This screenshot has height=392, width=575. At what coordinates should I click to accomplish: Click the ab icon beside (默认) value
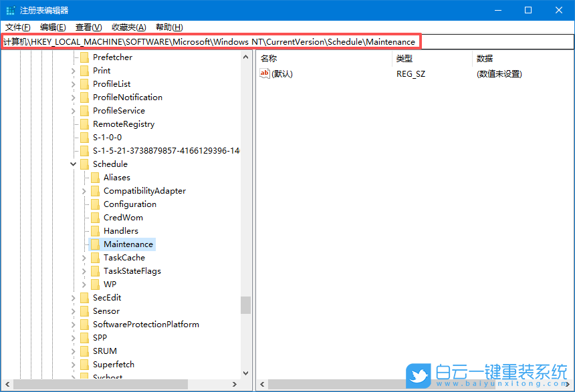coord(265,73)
